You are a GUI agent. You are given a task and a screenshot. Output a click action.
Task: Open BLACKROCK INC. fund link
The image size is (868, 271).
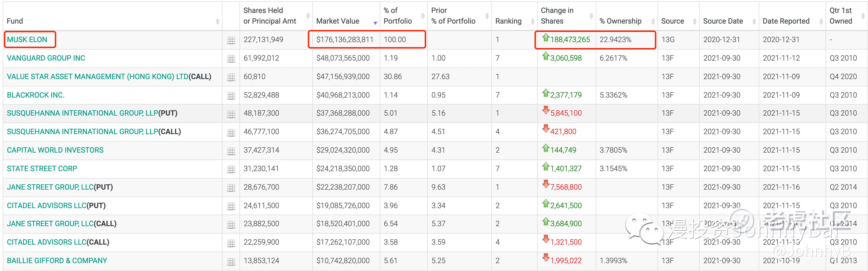35,95
